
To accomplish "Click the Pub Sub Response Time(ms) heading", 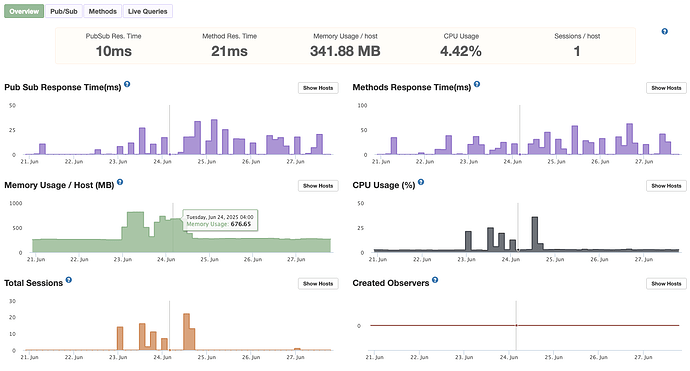I will coord(62,87).
